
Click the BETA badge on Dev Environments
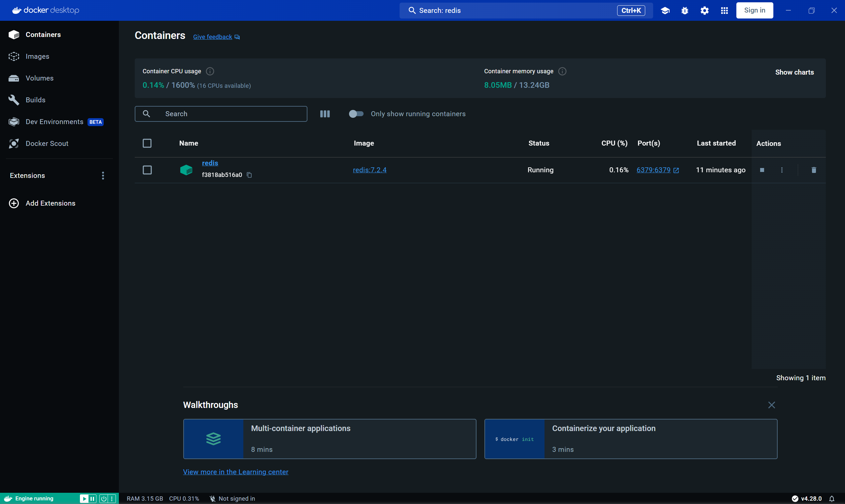point(95,122)
